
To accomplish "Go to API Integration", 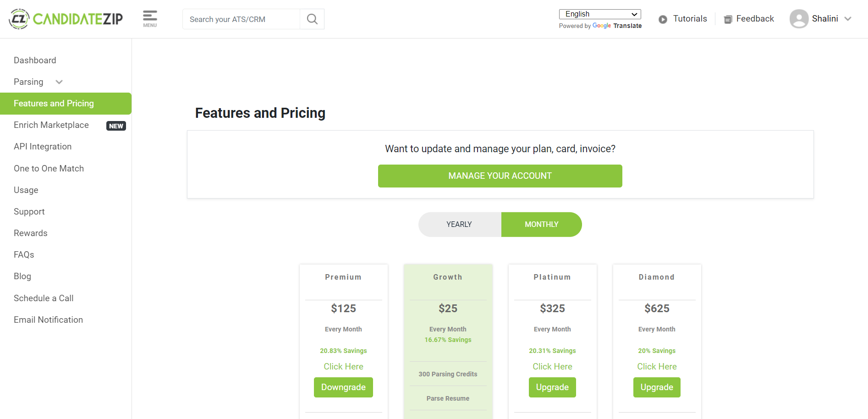I will tap(43, 147).
